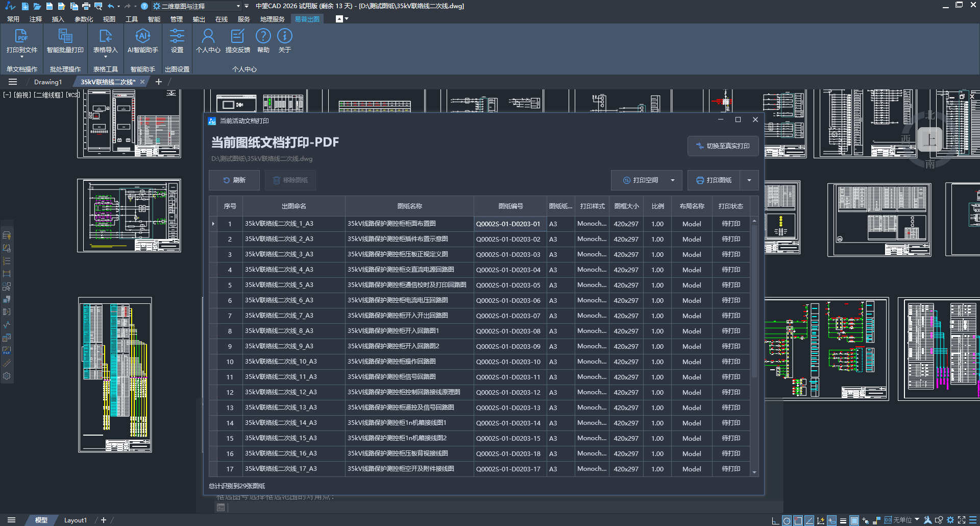Open the 地理服务 ribbon tab
Viewport: 980px width, 526px height.
[x=272, y=19]
